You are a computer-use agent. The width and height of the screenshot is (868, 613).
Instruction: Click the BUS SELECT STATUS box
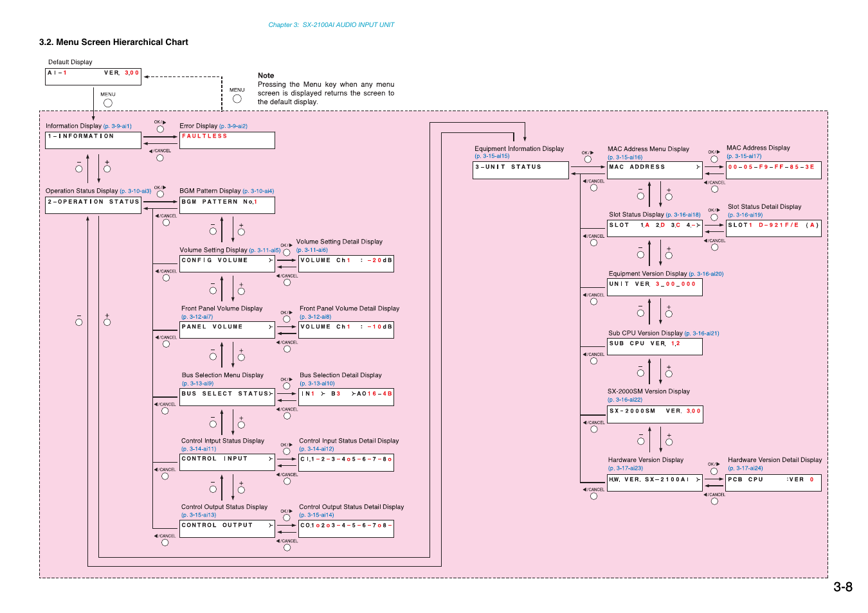[x=227, y=397]
